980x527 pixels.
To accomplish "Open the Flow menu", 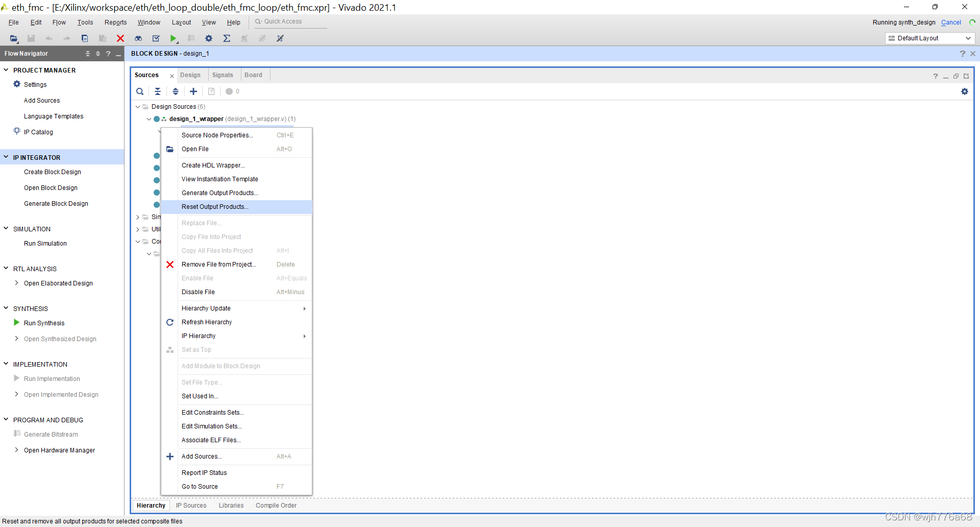I will point(59,22).
